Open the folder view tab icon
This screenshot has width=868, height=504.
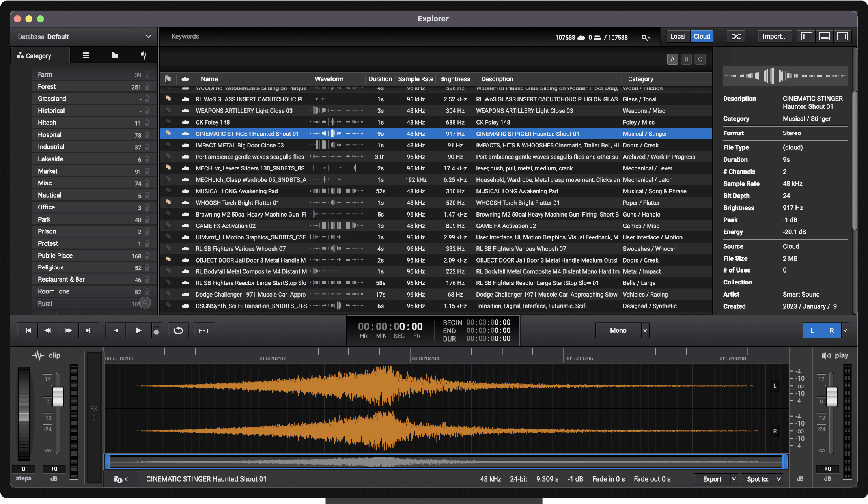pos(114,56)
